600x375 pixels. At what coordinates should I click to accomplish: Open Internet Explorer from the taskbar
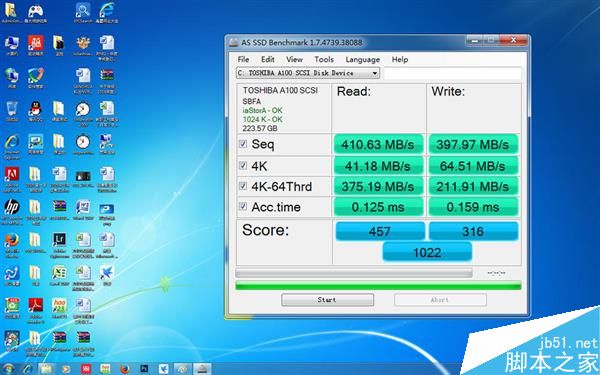click(28, 369)
